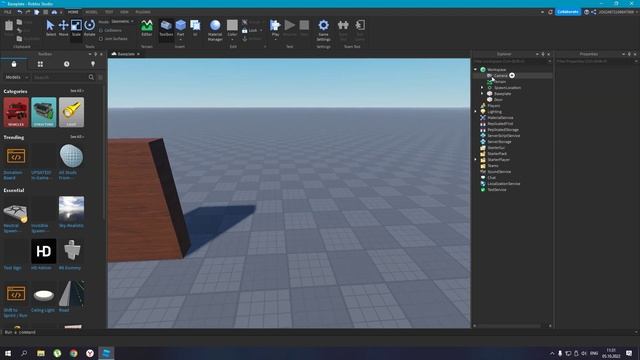Insert a new Part
This screenshot has height=360, width=640.
[180, 25]
